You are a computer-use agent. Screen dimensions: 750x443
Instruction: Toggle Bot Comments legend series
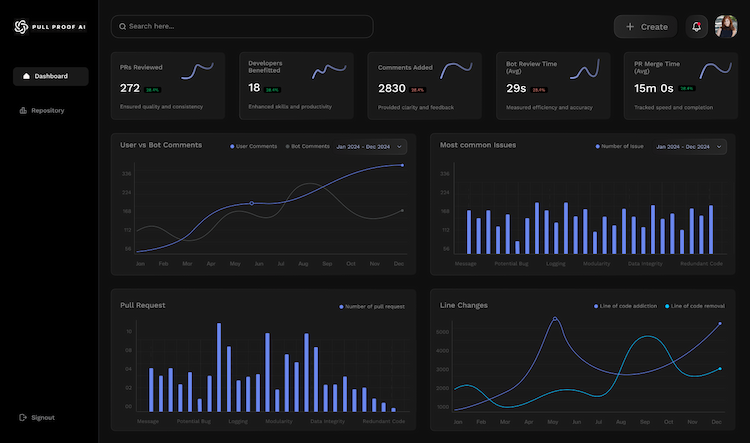tap(307, 146)
